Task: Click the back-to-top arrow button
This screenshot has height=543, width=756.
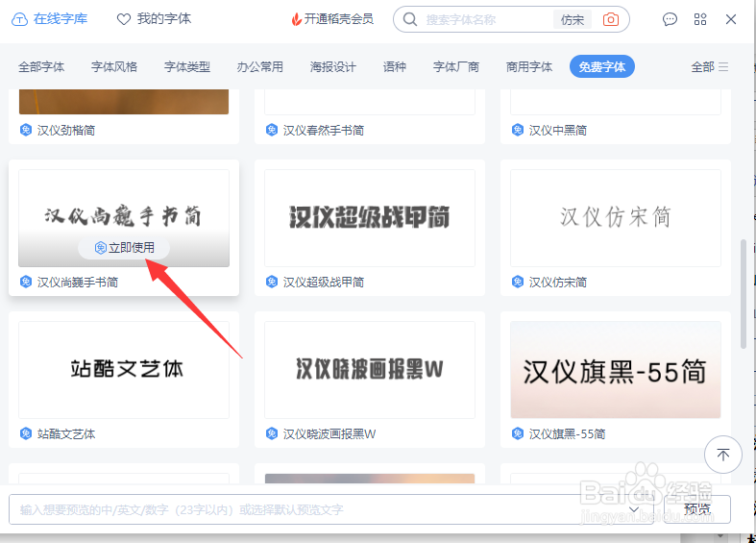Action: (722, 455)
